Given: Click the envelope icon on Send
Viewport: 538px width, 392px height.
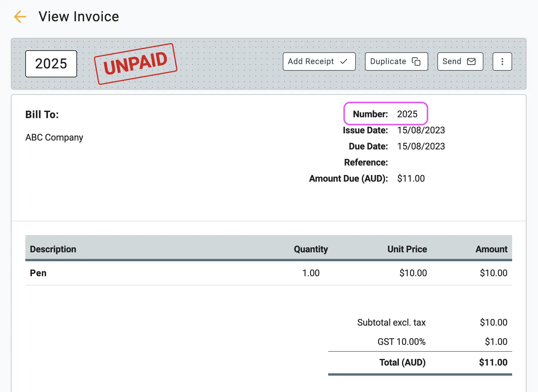Looking at the screenshot, I should tap(471, 62).
